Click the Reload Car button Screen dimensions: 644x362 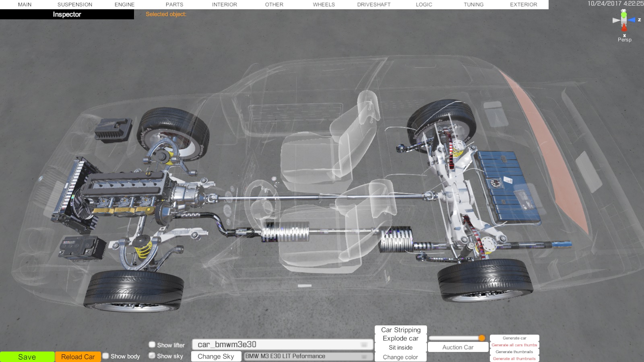point(78,357)
